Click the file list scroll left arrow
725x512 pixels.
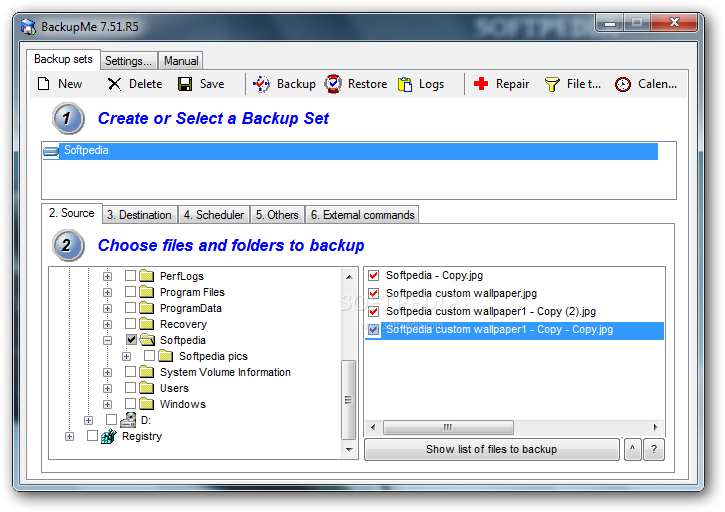(x=373, y=427)
